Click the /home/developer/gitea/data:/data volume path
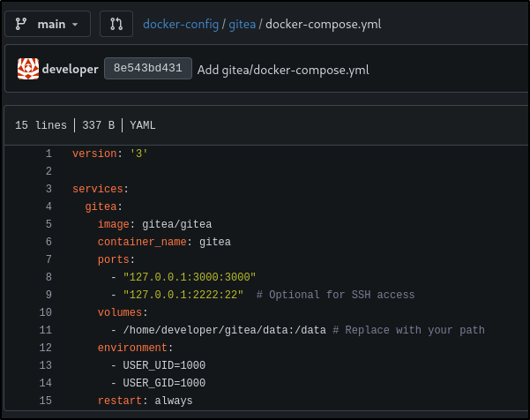The height and width of the screenshot is (420, 530). tap(225, 330)
